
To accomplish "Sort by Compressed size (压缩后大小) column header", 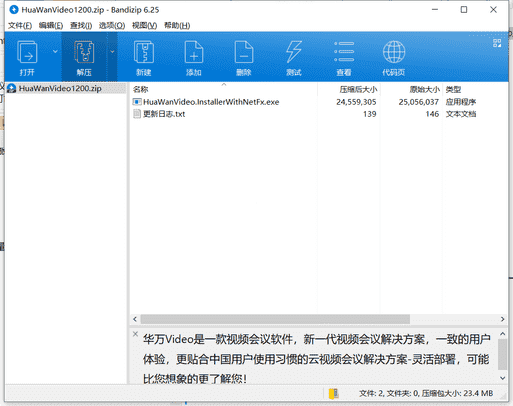I will tap(358, 89).
